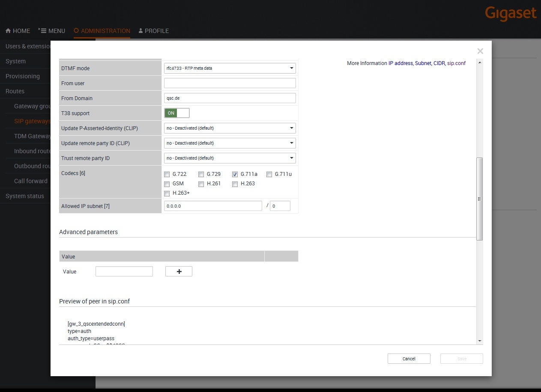Open Call forward sidebar entry
Screen dimensions: 541x392
(31, 181)
